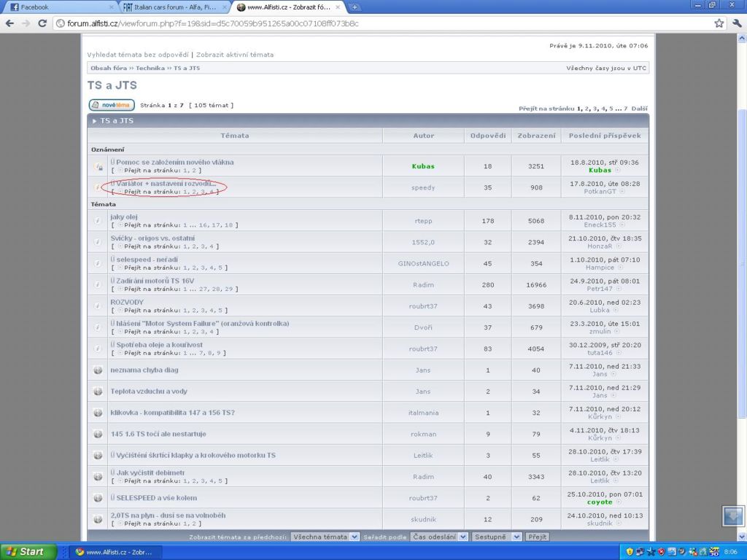Viewport: 747px width, 560px height.
Task: Open the 'Čas odeslání' sort dropdown
Action: point(438,537)
